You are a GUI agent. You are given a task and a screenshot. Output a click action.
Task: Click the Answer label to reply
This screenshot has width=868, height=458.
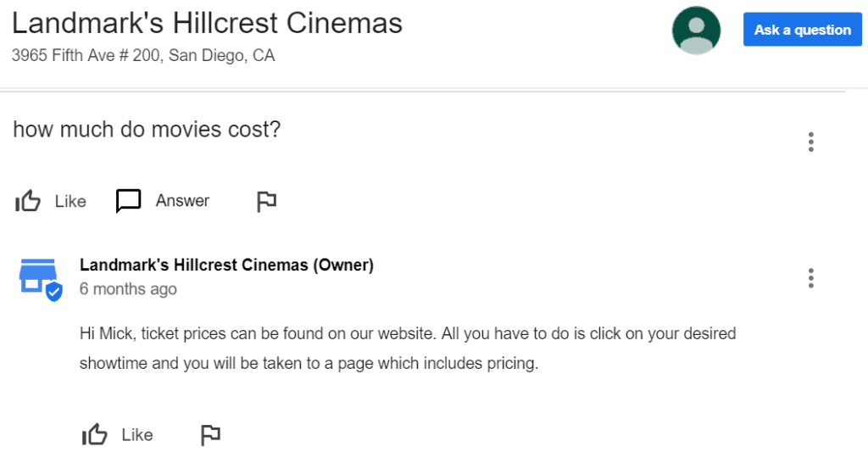[x=182, y=201]
